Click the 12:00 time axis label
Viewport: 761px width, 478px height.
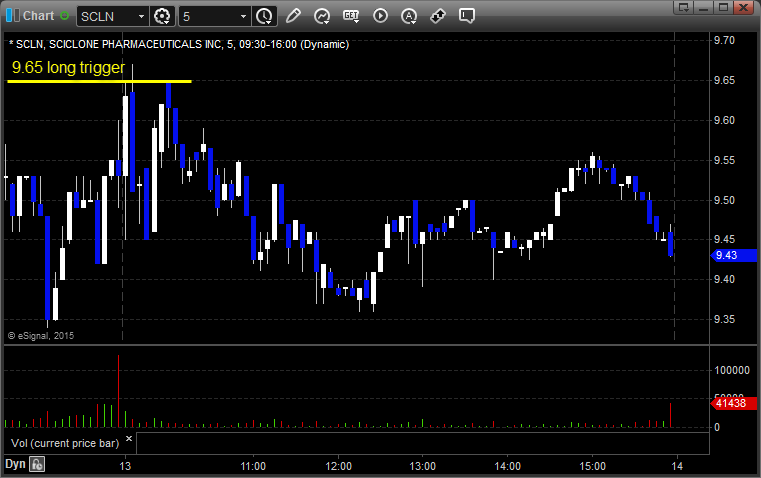tap(338, 466)
